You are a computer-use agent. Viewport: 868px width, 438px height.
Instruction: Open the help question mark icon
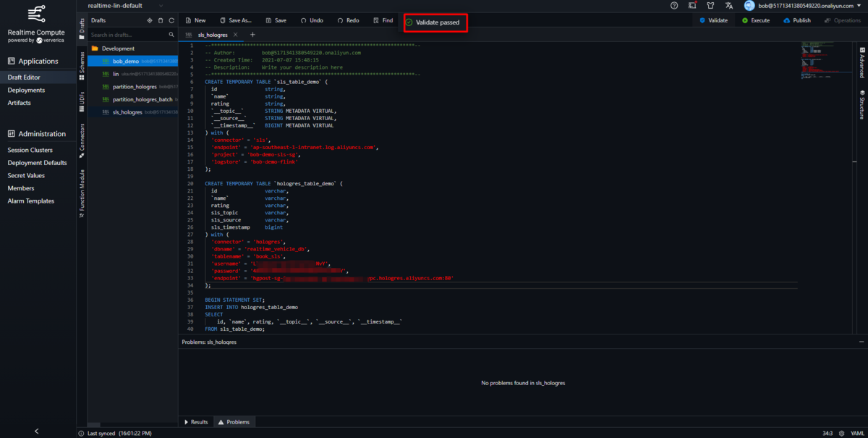[x=674, y=5]
